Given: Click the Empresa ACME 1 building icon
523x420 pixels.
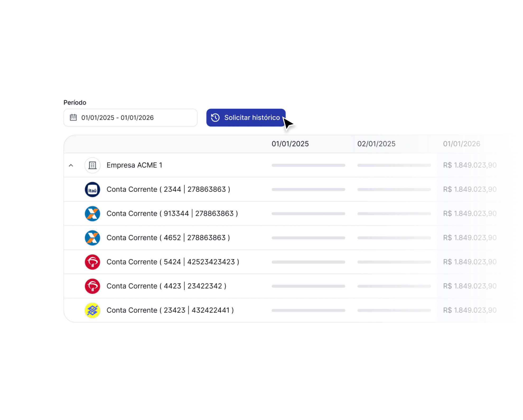Looking at the screenshot, I should click(92, 165).
